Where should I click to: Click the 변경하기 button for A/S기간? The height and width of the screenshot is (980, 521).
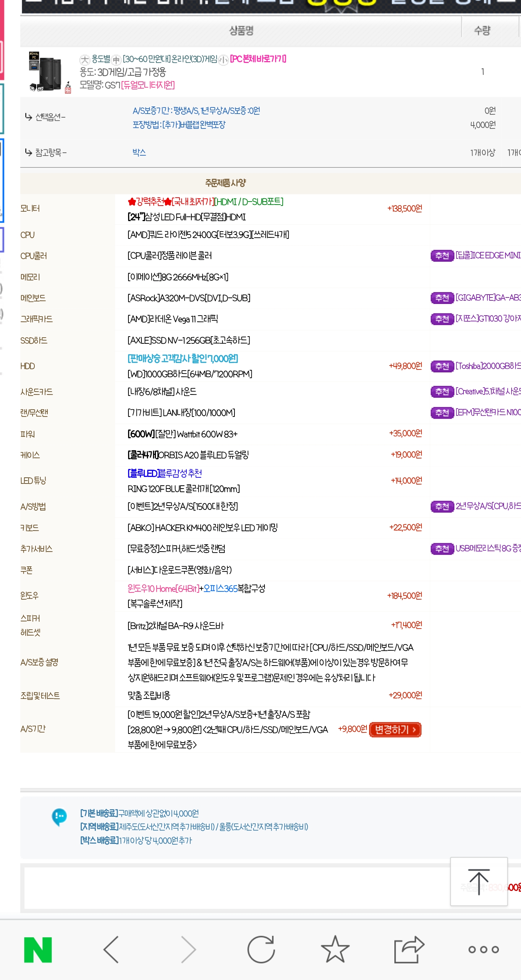click(395, 729)
